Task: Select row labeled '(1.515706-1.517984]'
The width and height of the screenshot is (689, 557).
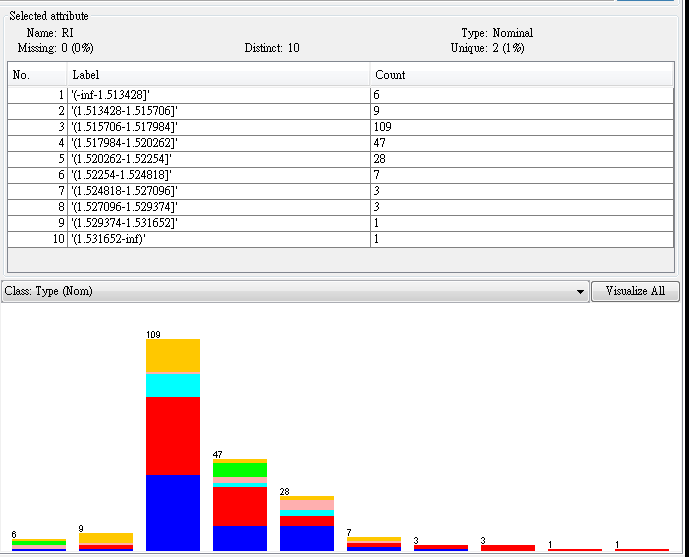Action: pyautogui.click(x=341, y=127)
